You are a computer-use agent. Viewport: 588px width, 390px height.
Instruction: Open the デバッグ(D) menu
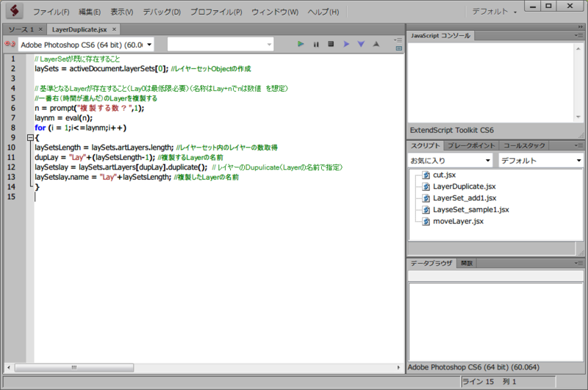point(162,12)
